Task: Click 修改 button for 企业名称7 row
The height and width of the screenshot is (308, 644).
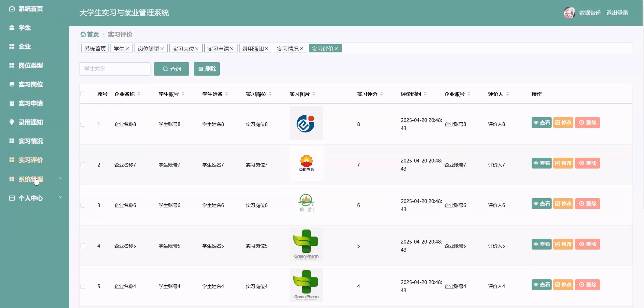Action: coord(563,163)
